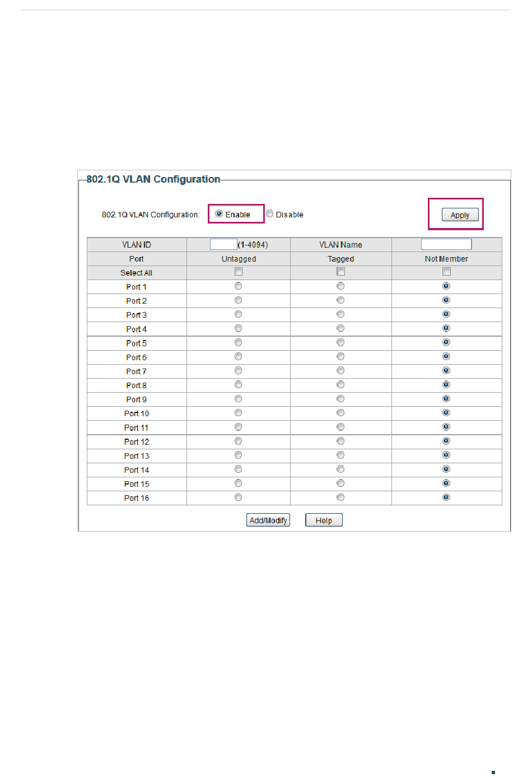Check Select All Not Member checkbox
532x777 pixels.
point(446,272)
